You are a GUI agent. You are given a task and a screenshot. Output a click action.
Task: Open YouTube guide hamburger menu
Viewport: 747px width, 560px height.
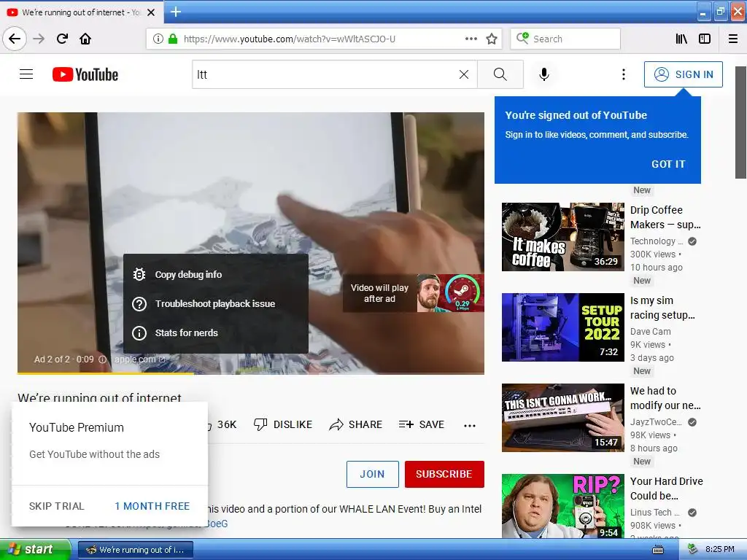pos(26,74)
